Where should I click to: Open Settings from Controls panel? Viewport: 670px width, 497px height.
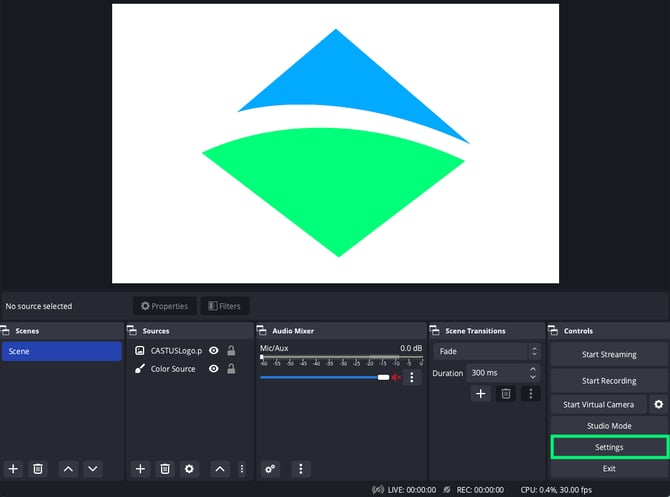608,447
